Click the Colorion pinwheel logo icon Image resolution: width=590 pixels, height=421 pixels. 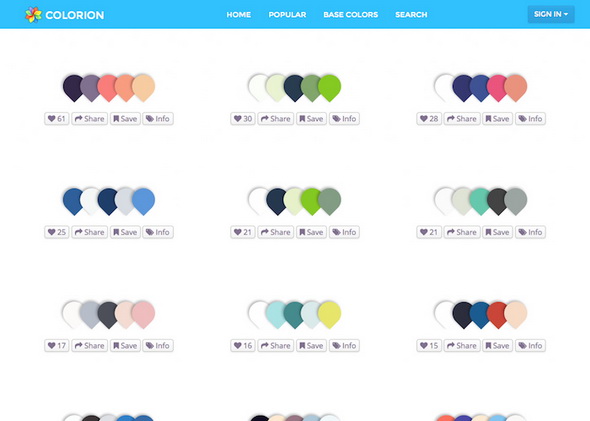pos(33,15)
